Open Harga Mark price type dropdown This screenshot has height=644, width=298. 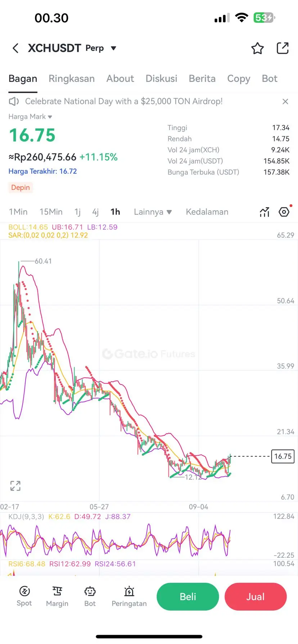pyautogui.click(x=30, y=117)
